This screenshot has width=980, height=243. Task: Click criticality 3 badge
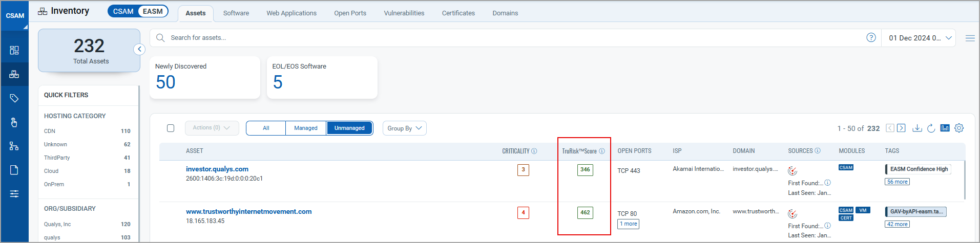(x=523, y=170)
